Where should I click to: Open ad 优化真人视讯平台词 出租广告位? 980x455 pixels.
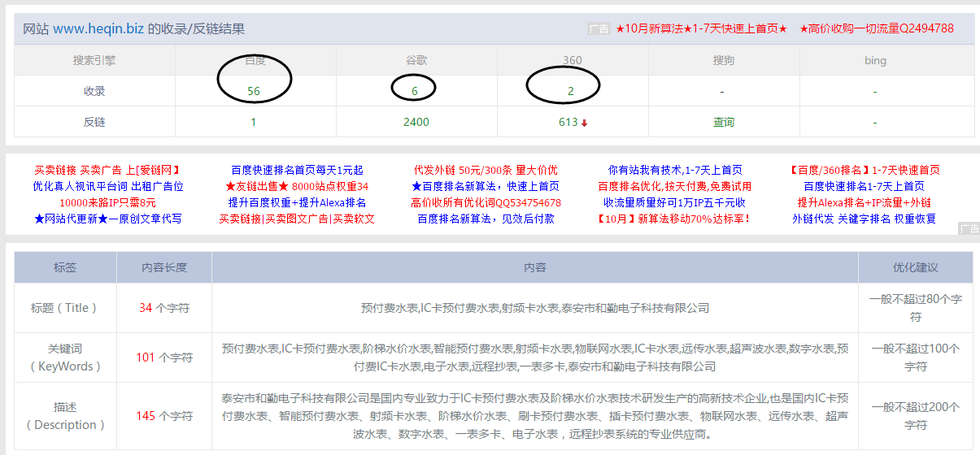coord(107,186)
